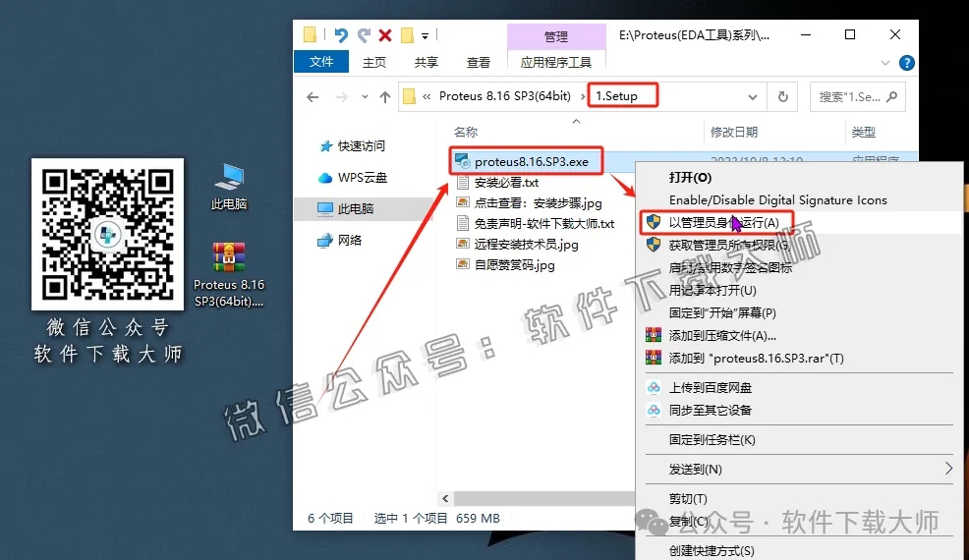Switch to the 主页 ribbon tab
Image resolution: width=969 pixels, height=560 pixels.
point(373,62)
